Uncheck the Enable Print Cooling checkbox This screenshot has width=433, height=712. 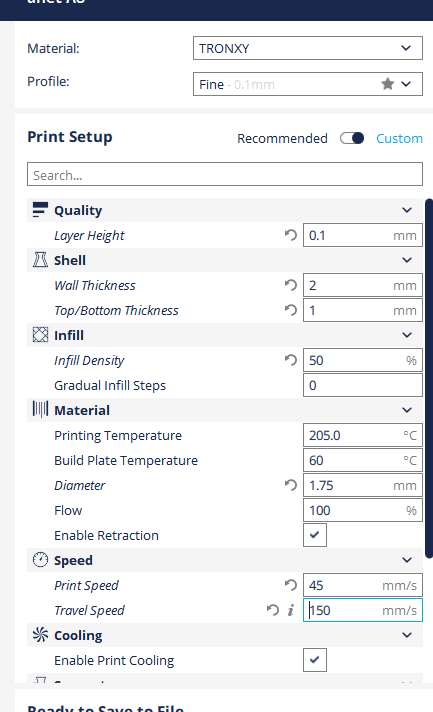[x=315, y=660]
